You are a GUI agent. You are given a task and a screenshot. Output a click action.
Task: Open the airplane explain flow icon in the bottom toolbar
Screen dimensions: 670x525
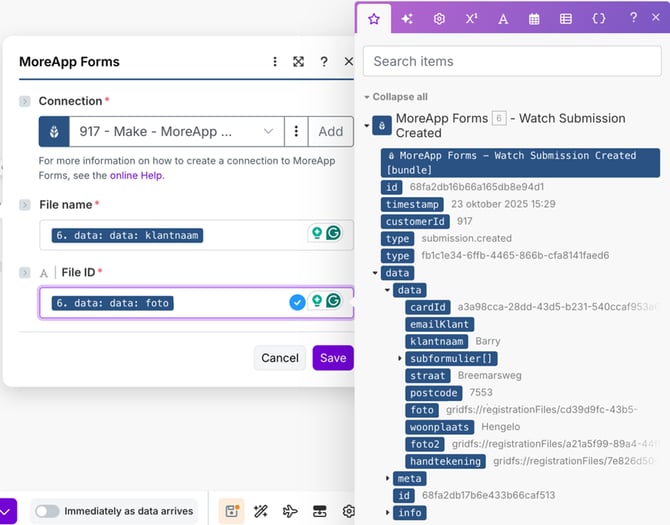(290, 511)
